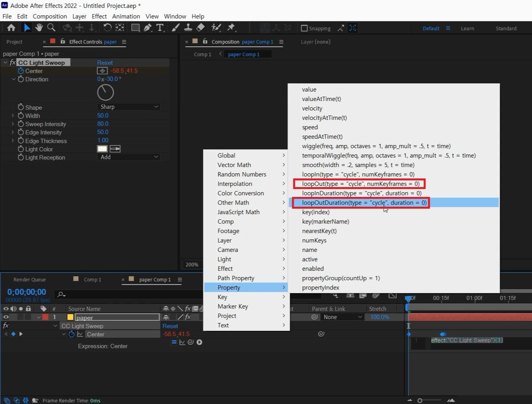Toggle the Light Color stopwatch
The image size is (532, 404).
pos(21,149)
